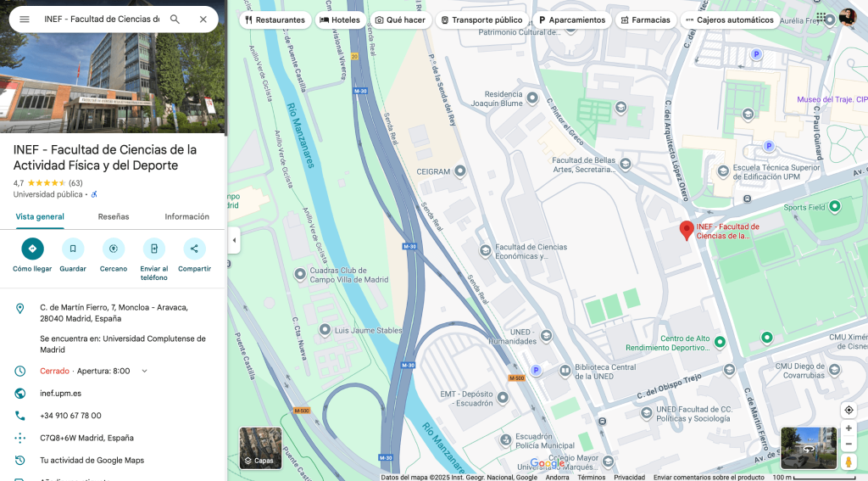Open Cuadras Club de Campo marker
868x481 pixels.
point(299,274)
